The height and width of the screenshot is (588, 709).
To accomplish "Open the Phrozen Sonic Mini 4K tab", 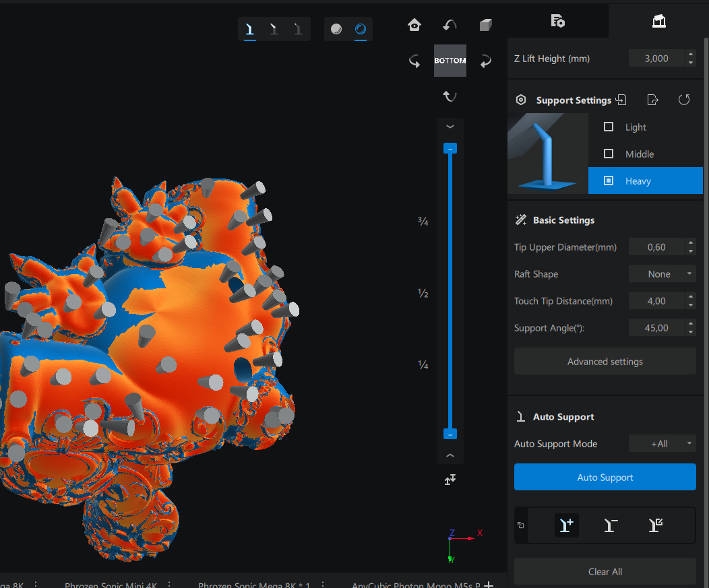I will pyautogui.click(x=111, y=585).
